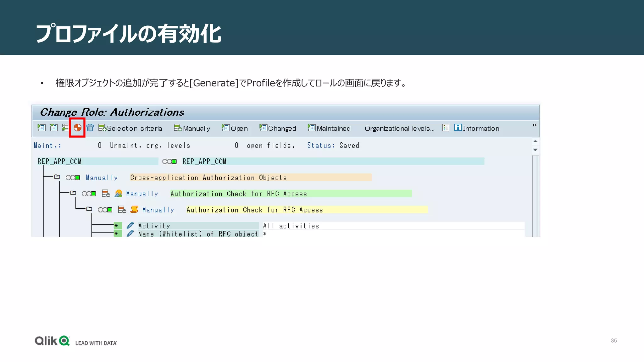Click the down arrow of the list scrollbar
Image resolution: width=644 pixels, height=362 pixels.
pos(535,150)
